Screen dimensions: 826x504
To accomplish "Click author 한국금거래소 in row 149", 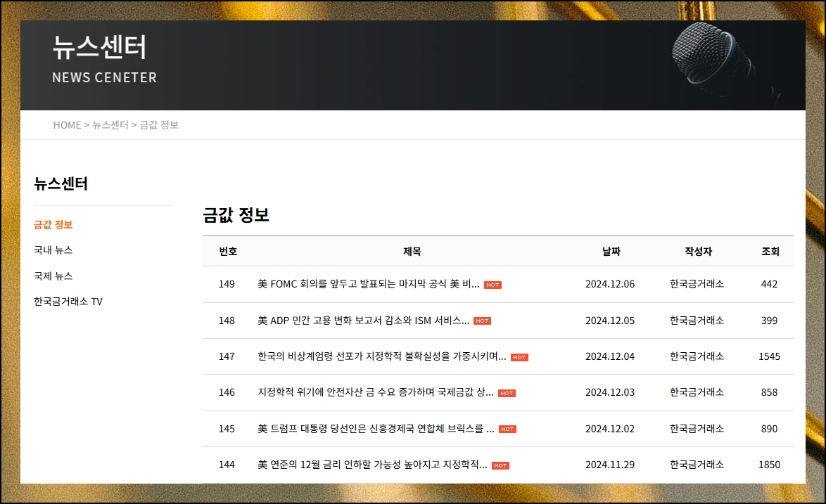I will click(x=697, y=284).
